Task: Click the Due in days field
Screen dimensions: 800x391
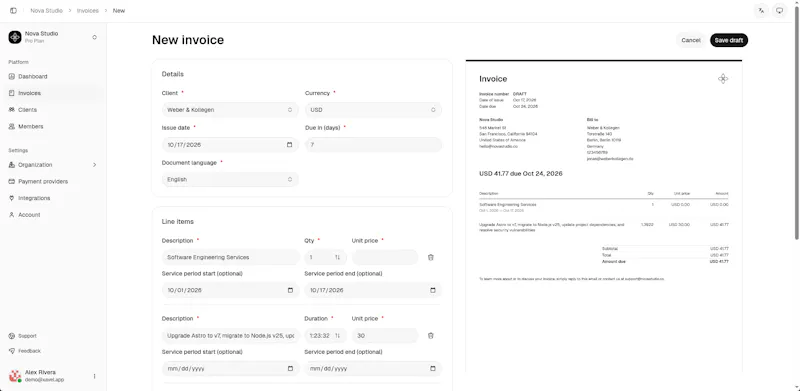Action: point(373,145)
